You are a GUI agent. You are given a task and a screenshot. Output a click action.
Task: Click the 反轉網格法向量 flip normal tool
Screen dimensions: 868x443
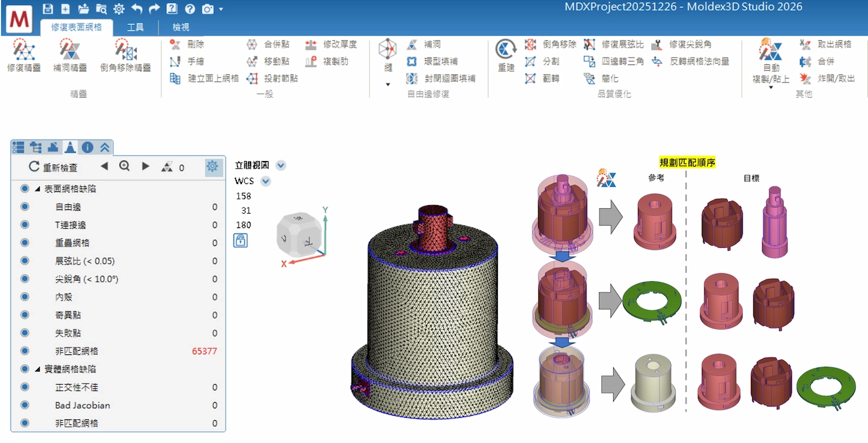(x=691, y=61)
